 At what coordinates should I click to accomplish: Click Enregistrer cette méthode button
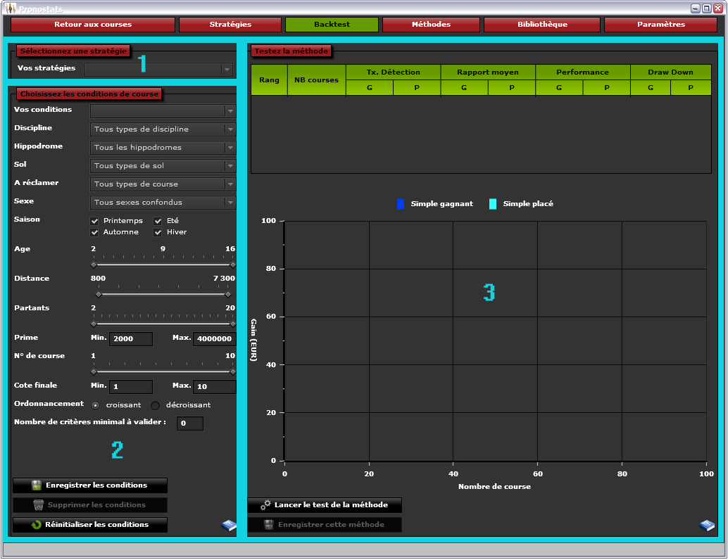point(325,525)
